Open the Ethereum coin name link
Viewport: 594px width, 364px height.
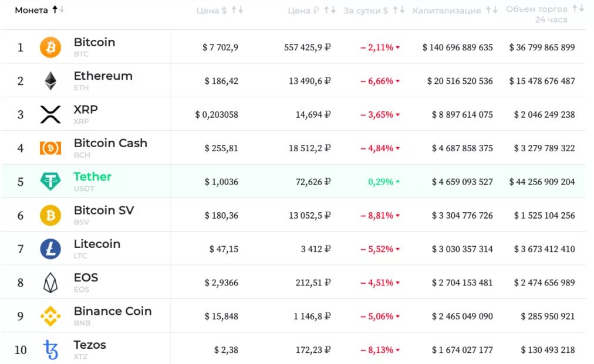point(103,76)
